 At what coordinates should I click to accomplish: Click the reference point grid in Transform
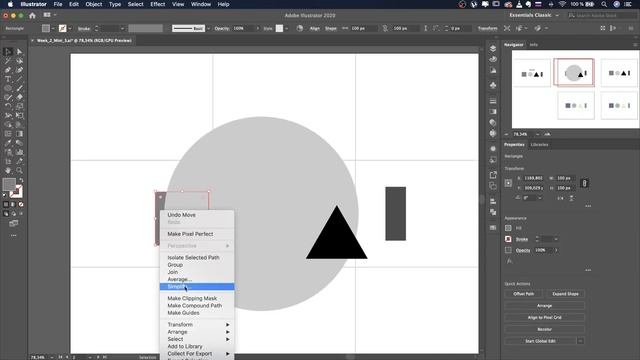tap(508, 183)
